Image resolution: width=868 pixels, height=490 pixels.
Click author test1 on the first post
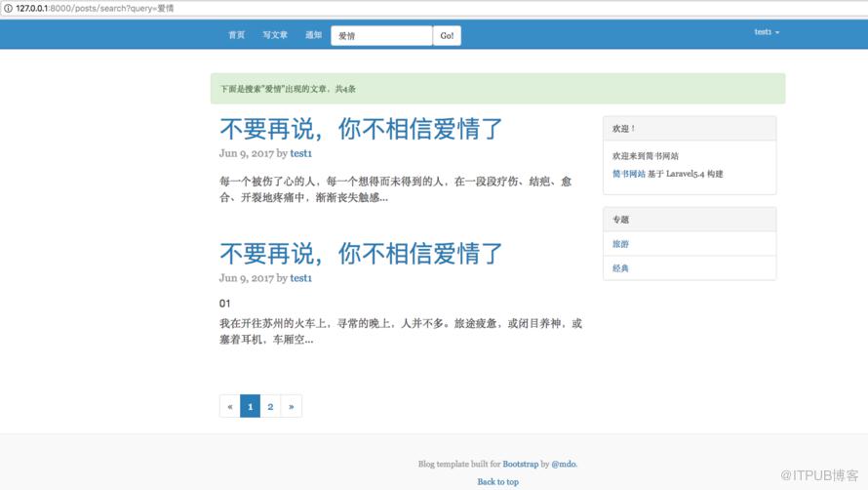click(x=300, y=153)
